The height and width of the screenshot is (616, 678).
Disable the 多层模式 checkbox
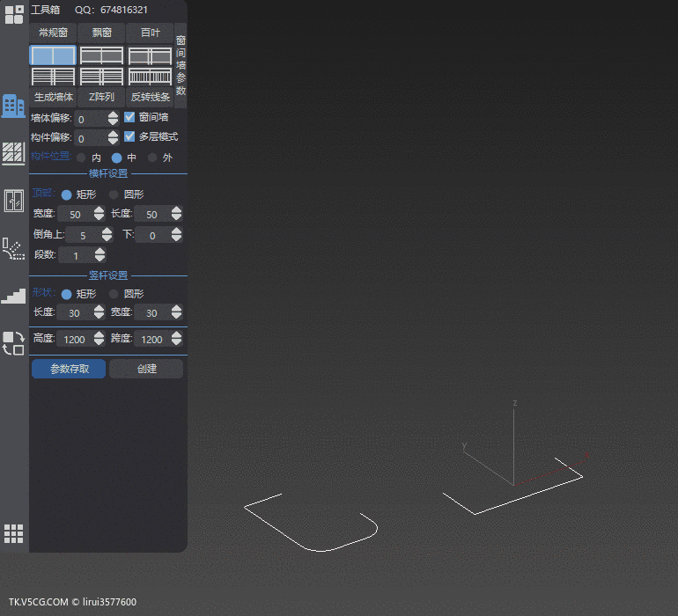(129, 137)
